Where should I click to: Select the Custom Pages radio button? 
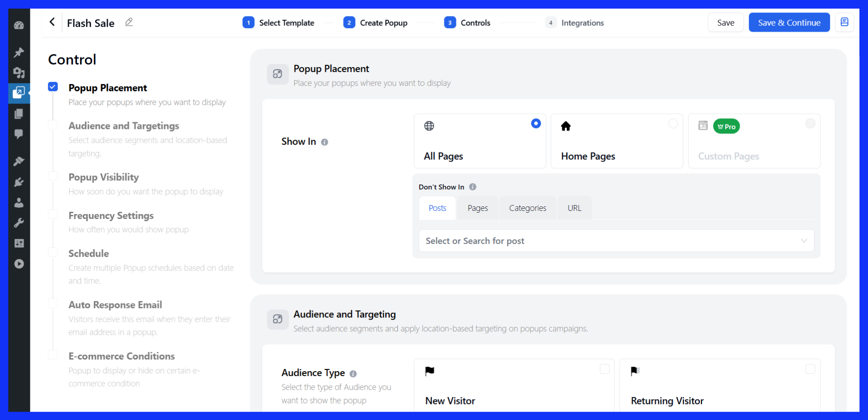(810, 124)
